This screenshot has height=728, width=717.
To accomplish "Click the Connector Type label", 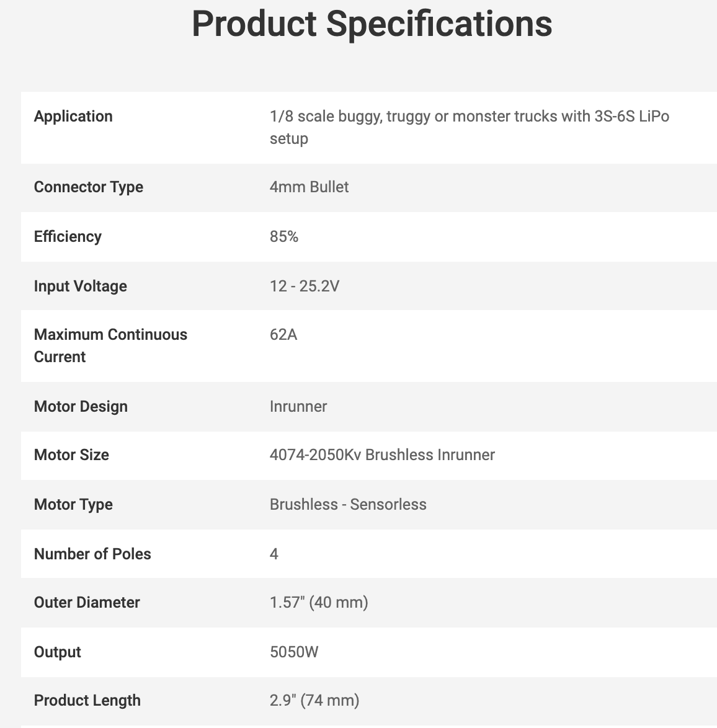I will pos(89,187).
